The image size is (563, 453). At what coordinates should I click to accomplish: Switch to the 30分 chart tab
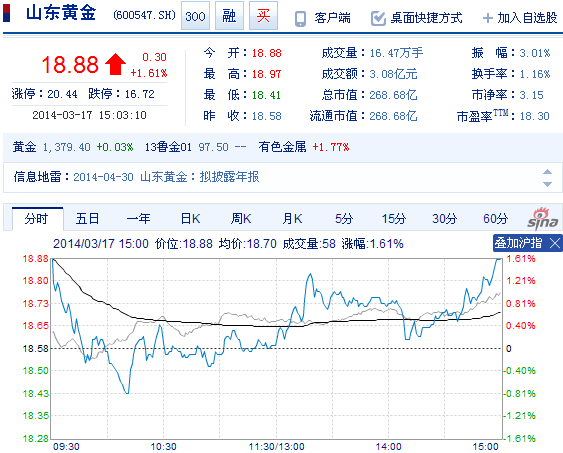point(445,219)
